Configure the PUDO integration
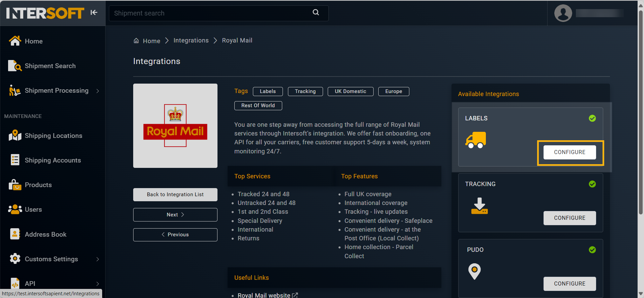Viewport: 644px width, 298px height. [569, 284]
